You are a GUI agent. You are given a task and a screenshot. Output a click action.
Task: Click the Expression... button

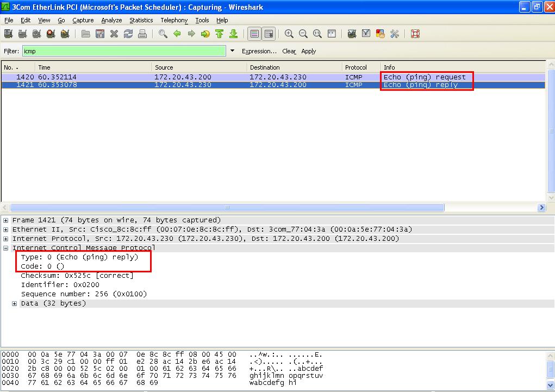click(259, 51)
